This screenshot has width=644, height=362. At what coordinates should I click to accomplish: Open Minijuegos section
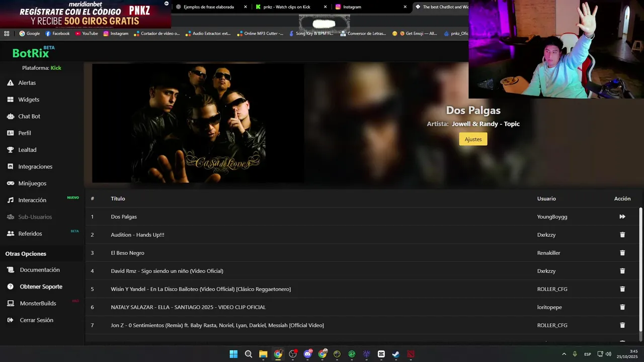click(x=32, y=184)
